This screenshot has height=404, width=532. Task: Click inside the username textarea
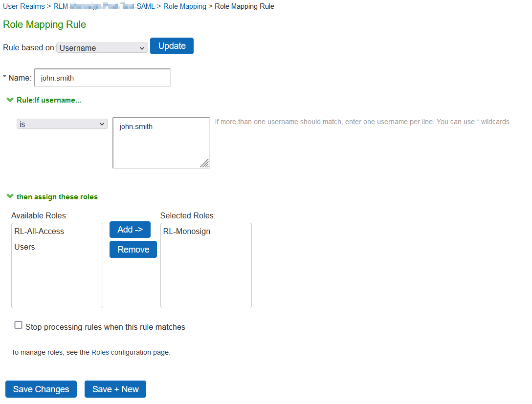click(x=161, y=143)
